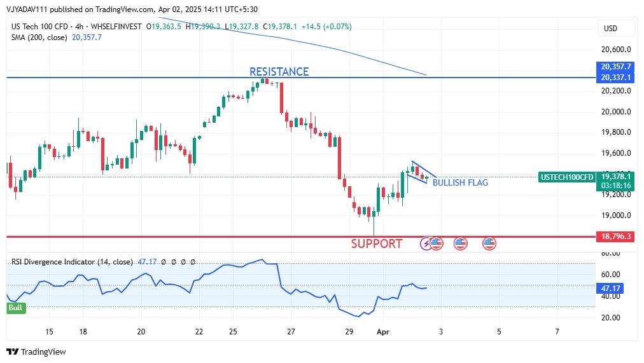Screen dimensions: 644x363
Task: Select the RESISTANCE text annotation
Action: coord(279,72)
